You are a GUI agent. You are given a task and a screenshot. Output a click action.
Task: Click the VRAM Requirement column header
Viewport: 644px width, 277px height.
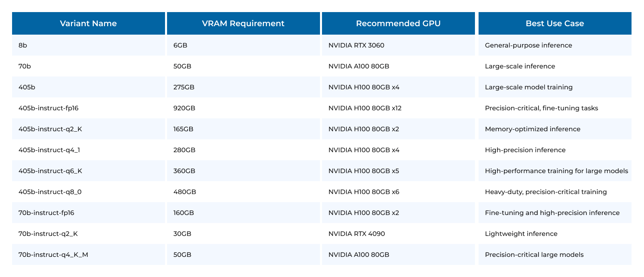click(x=243, y=23)
